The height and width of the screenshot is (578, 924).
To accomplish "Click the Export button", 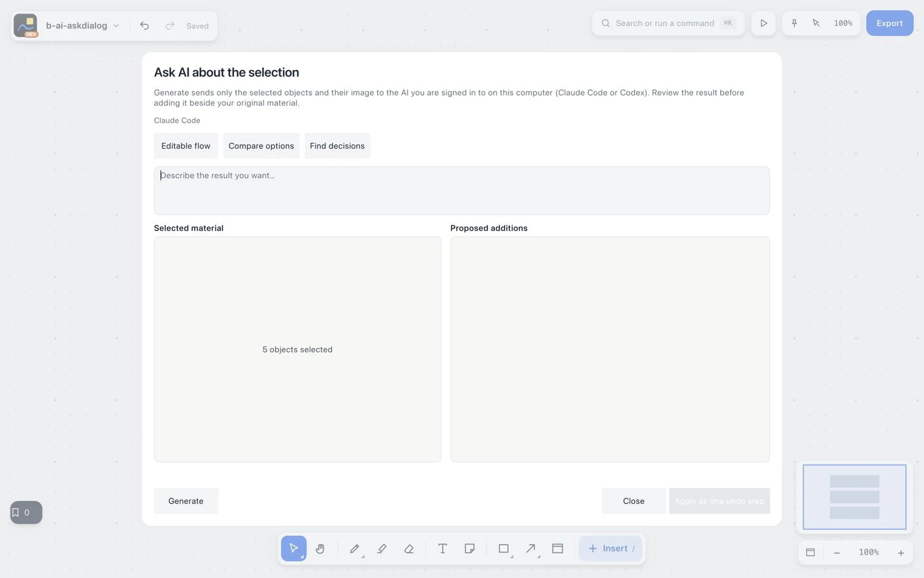I will [x=890, y=23].
